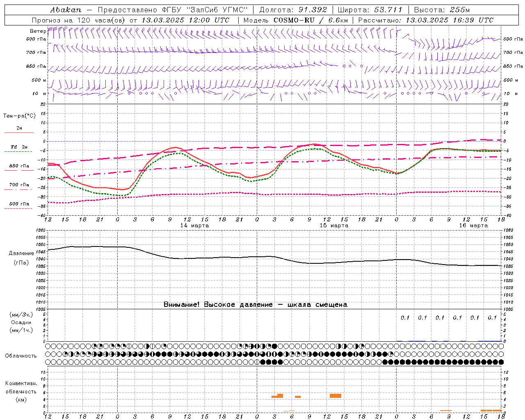Image resolution: width=525 pixels, height=420 pixels.
Task: Click the '(км)' convective cloud unit label
Action: pos(21,399)
